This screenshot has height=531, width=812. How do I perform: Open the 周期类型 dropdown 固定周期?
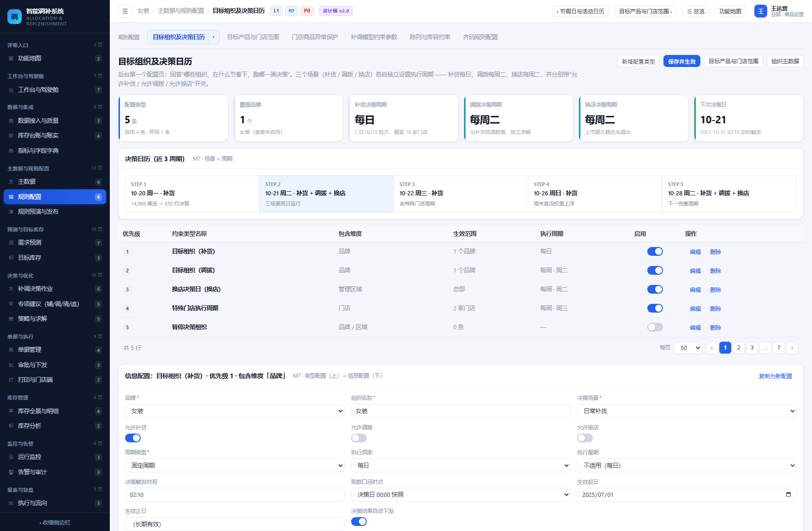click(x=235, y=465)
